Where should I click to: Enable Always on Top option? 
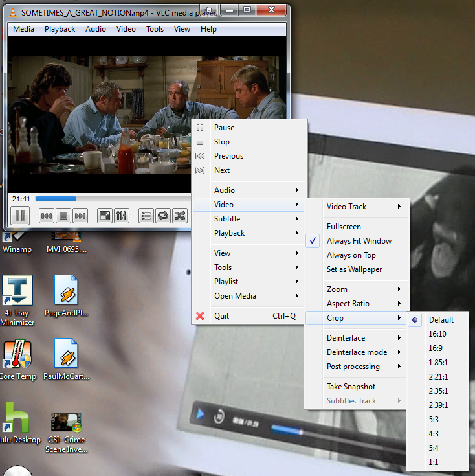357,255
